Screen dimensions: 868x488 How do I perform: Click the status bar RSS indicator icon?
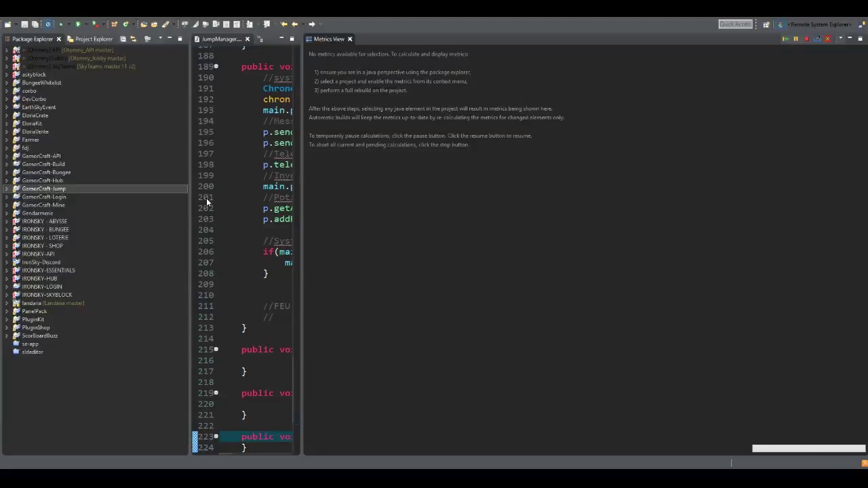[x=865, y=464]
